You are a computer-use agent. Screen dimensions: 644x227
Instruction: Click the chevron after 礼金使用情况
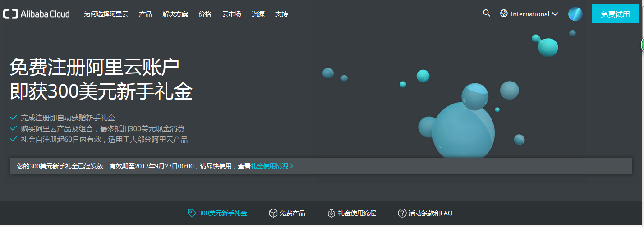(x=292, y=166)
